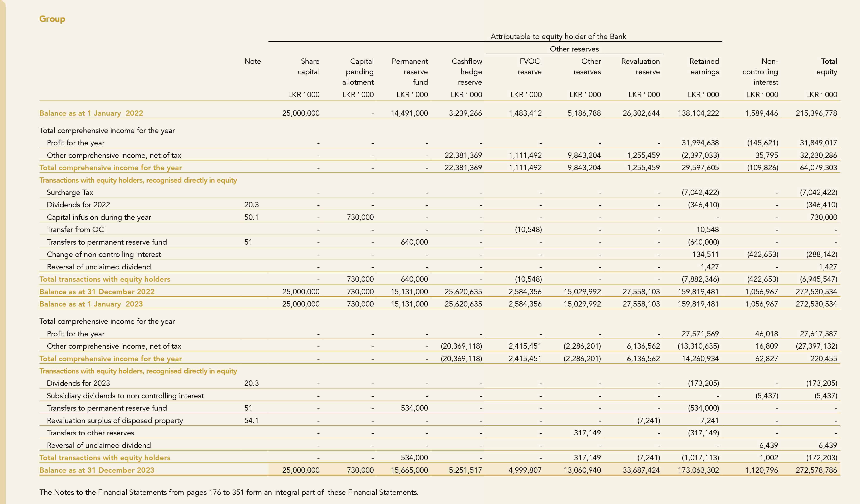Click Transfer from OCI row label

[x=77, y=230]
